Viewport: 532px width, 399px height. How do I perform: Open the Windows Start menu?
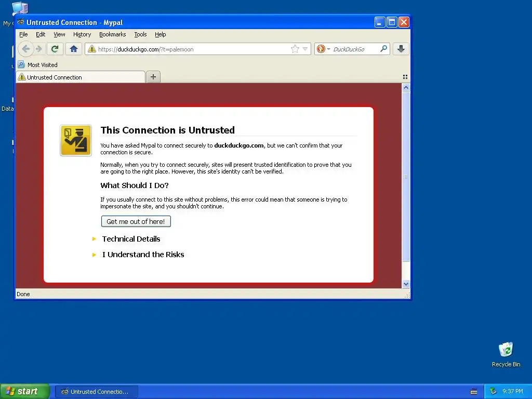click(25, 391)
